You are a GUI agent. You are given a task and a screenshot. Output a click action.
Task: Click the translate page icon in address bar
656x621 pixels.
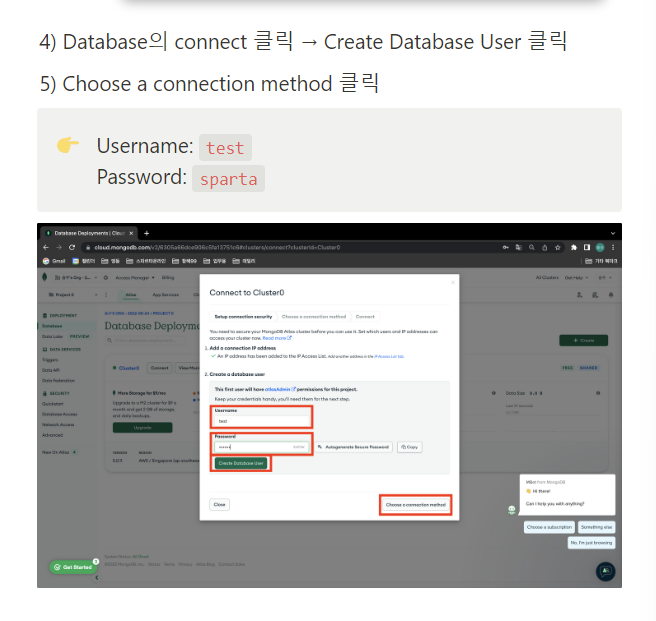click(x=519, y=247)
